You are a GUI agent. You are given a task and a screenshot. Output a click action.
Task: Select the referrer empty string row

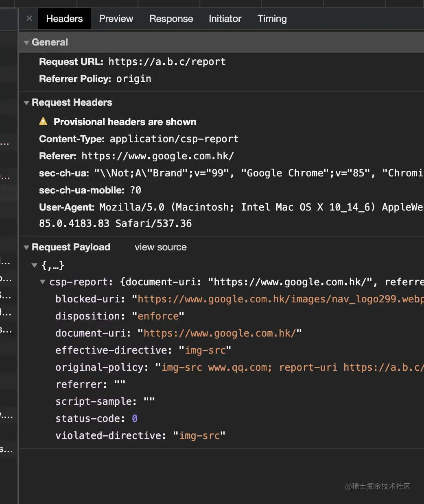[x=90, y=385]
